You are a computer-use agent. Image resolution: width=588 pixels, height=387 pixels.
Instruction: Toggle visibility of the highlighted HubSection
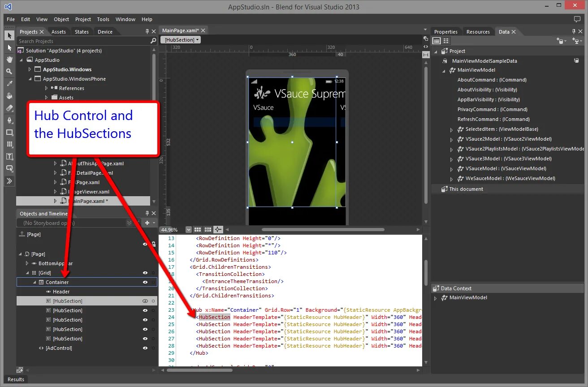145,301
